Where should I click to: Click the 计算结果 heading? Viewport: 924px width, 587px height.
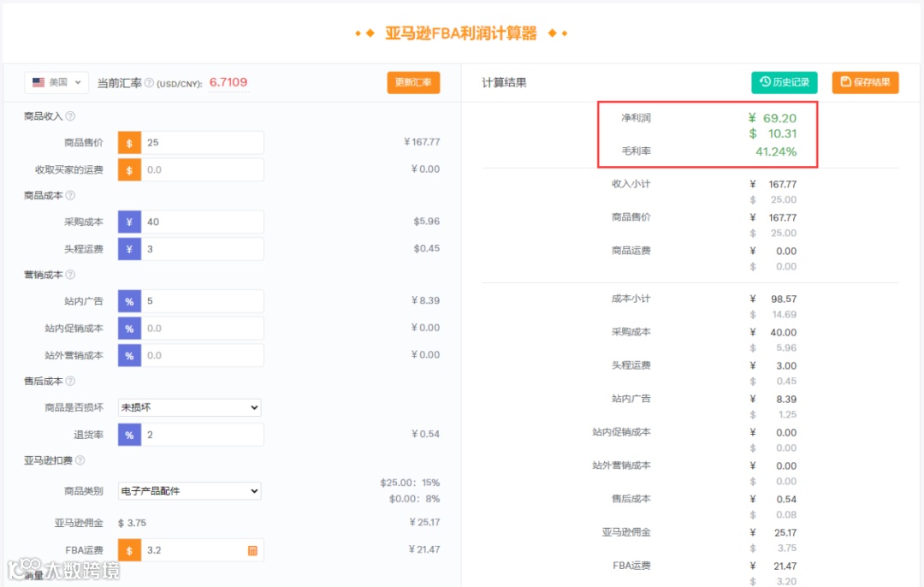coord(505,82)
